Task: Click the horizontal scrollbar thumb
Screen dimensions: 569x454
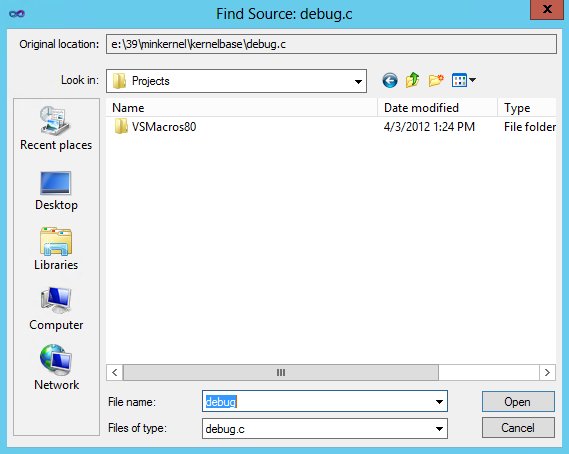Action: coord(281,373)
